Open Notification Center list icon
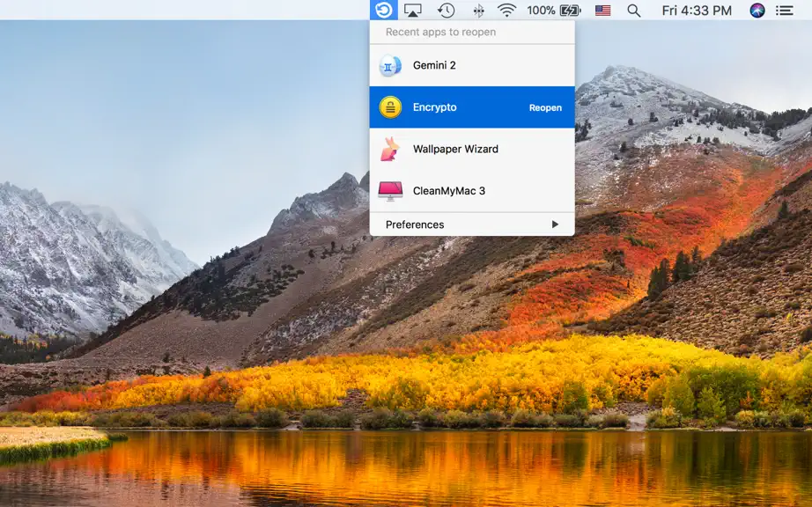 coord(785,11)
